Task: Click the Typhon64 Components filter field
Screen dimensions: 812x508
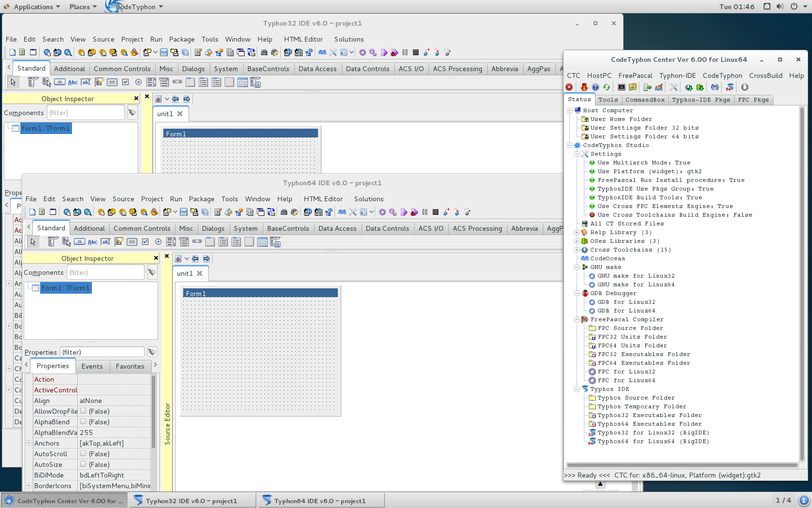Action: pos(105,272)
